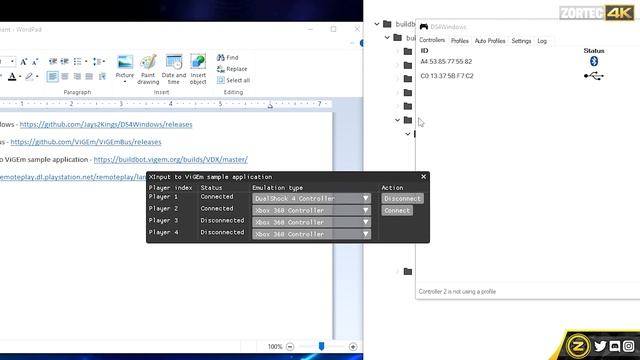Insert Date and time
The height and width of the screenshot is (360, 640).
tap(174, 69)
